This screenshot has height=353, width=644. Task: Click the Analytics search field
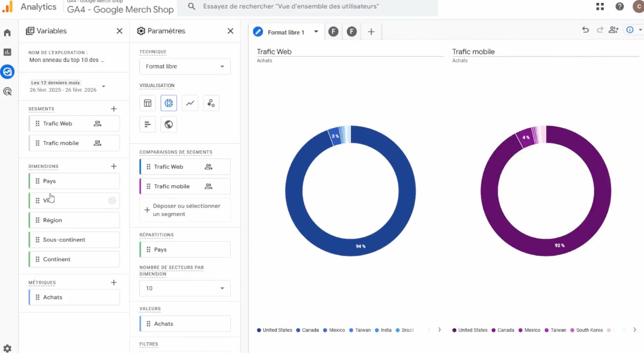coord(307,7)
